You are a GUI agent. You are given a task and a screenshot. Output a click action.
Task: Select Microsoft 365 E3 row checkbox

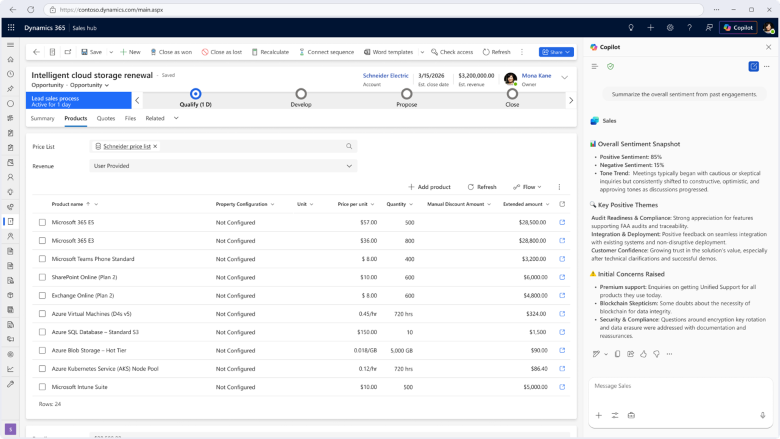coord(42,241)
